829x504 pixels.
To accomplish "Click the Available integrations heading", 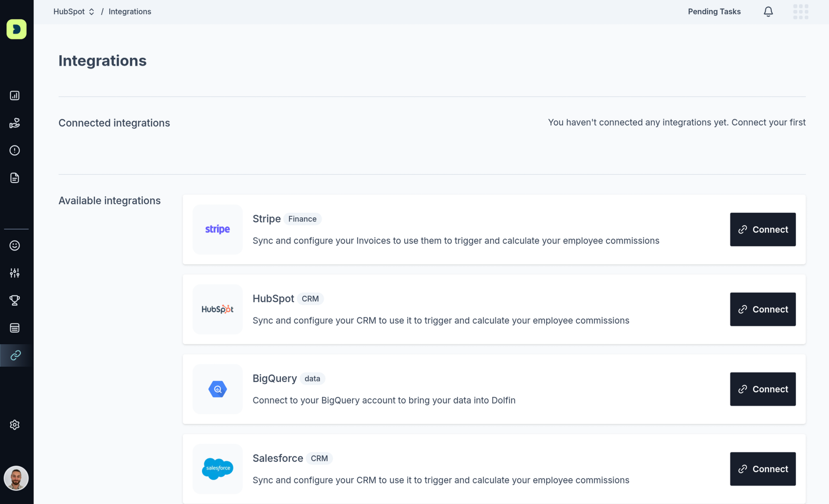I will click(110, 201).
